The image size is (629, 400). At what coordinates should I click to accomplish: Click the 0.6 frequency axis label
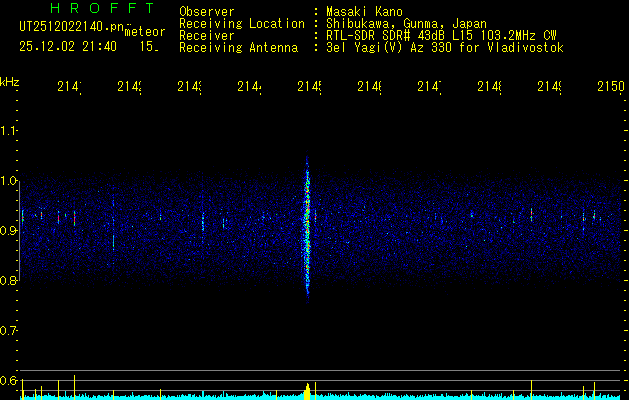pyautogui.click(x=8, y=380)
